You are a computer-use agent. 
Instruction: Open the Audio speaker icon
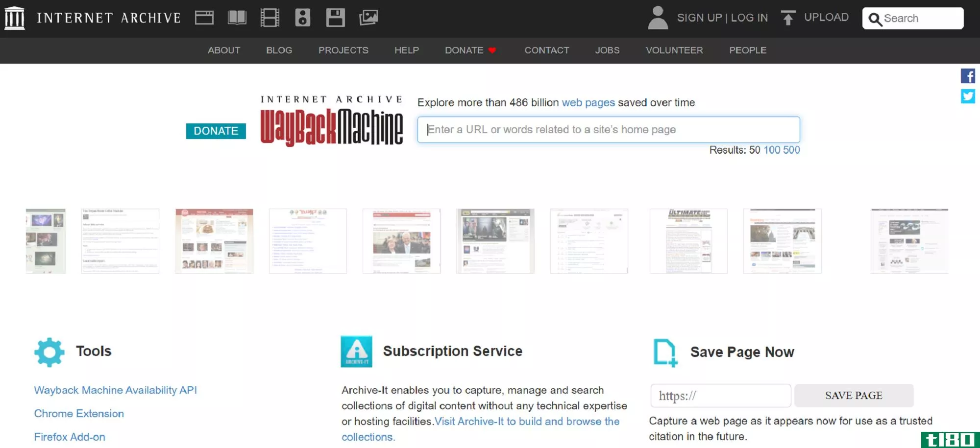(x=302, y=18)
